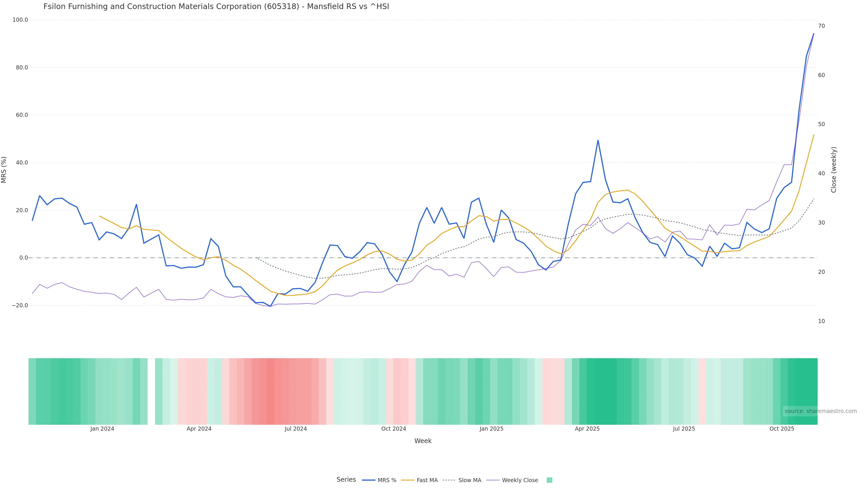The width and height of the screenshot is (868, 488).
Task: Click the chart title text
Action: 216,6
